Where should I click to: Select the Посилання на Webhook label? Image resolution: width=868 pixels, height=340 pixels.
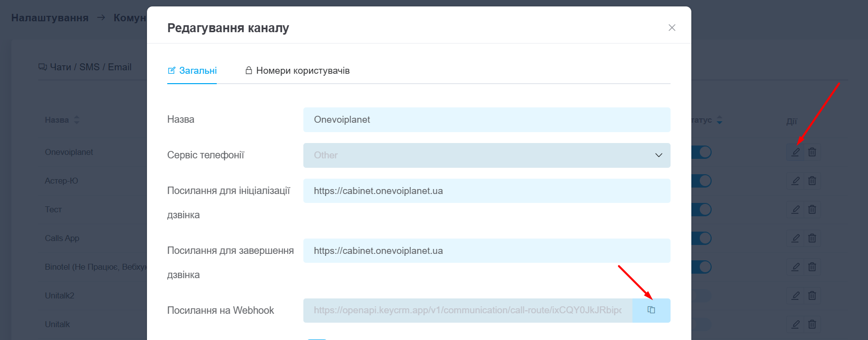click(x=220, y=310)
